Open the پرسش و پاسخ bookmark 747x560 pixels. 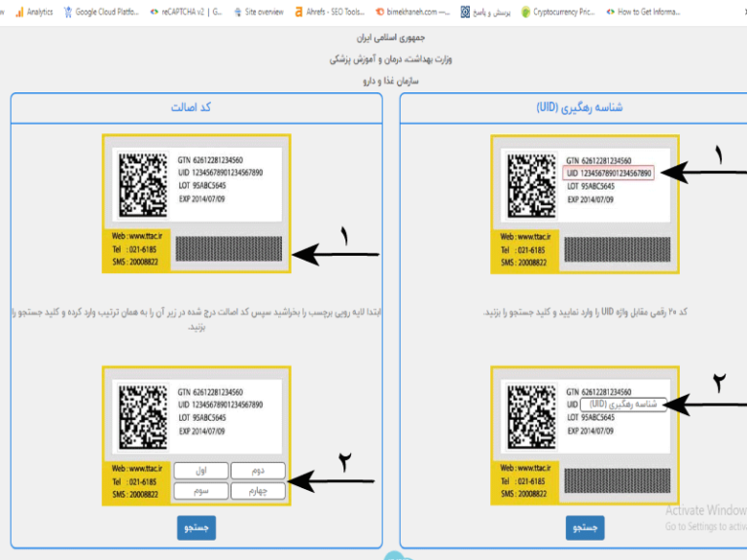point(486,12)
